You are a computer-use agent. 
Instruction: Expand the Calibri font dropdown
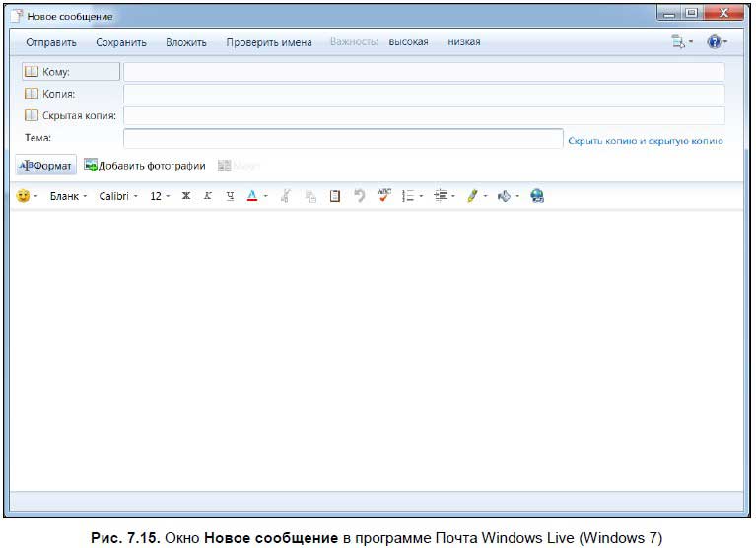point(118,196)
